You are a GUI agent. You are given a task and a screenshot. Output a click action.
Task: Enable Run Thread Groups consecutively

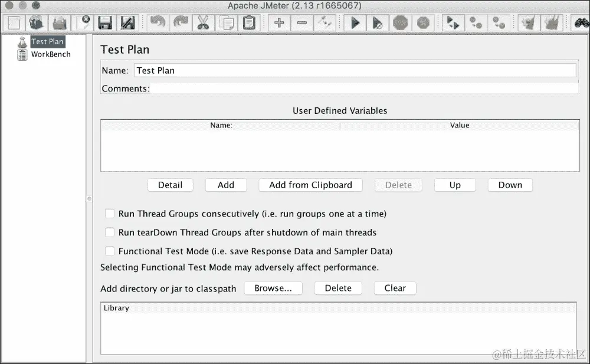pos(110,214)
